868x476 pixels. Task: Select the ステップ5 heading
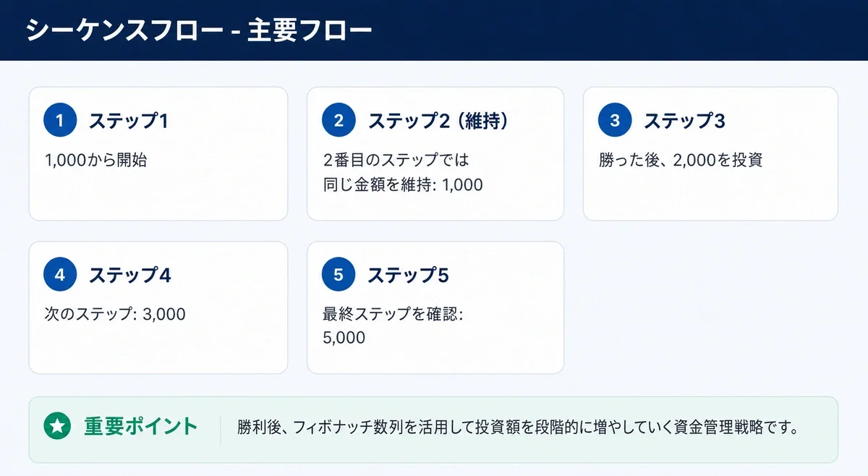point(408,275)
